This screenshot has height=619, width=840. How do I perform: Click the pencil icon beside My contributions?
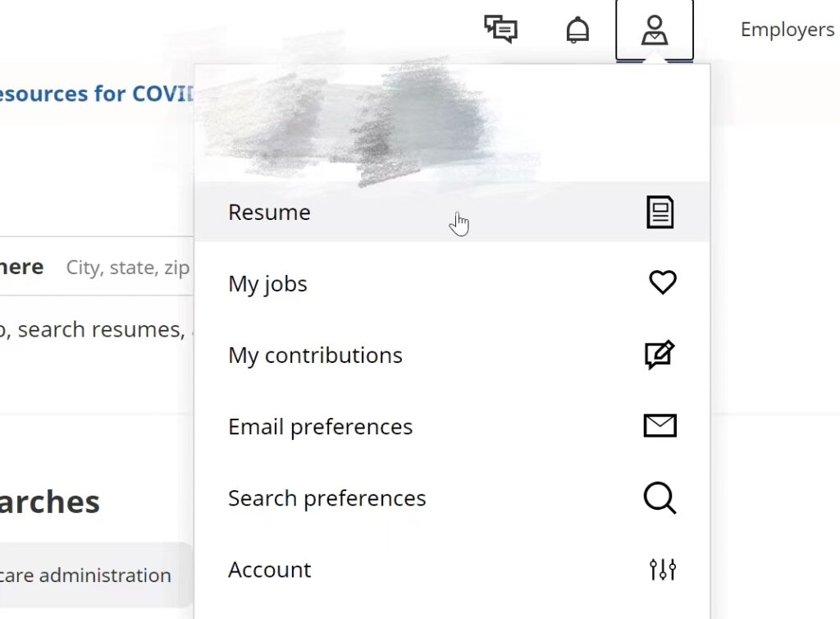[x=662, y=354]
